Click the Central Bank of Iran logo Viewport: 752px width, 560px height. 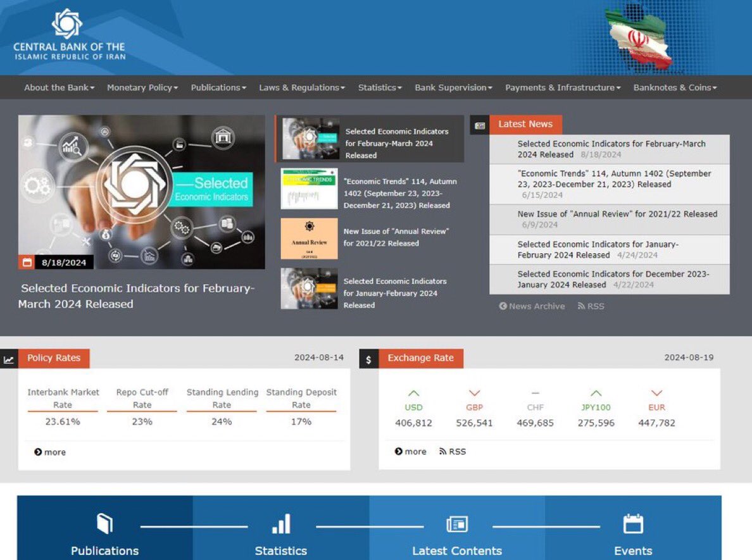[70, 35]
